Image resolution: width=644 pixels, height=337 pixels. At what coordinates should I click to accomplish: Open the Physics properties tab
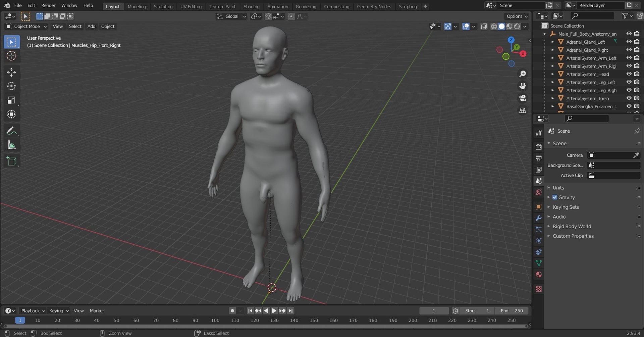539,241
